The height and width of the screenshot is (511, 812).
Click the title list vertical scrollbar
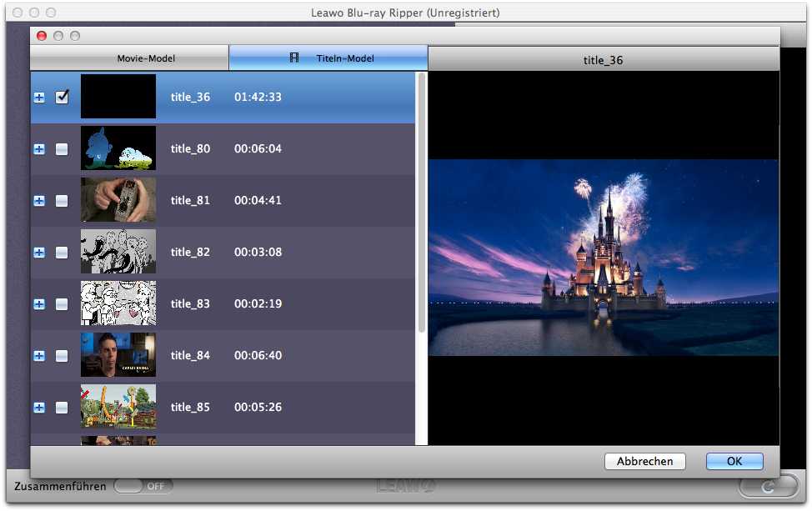421,200
